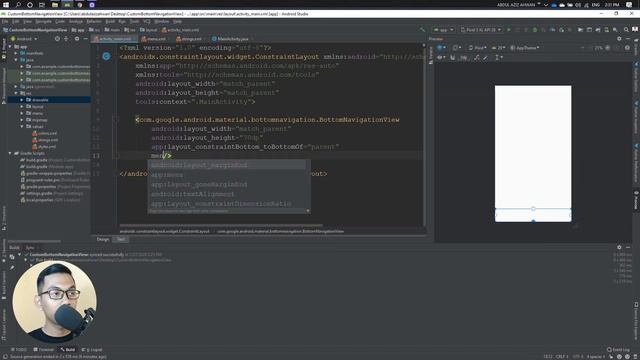Click the Build hammer icon in toolbar
This screenshot has width=640, height=360.
422,30
